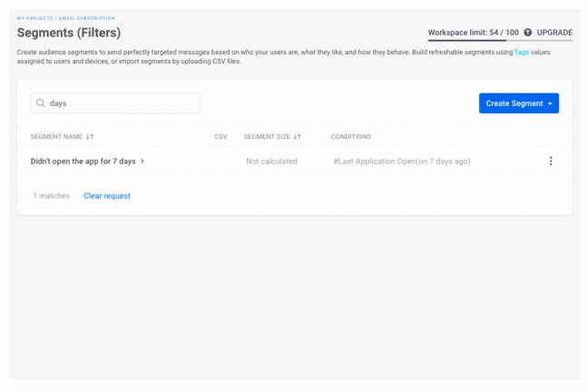Click the sort arrows next to Segment Name
Screen dimensions: 587x392
pos(90,137)
